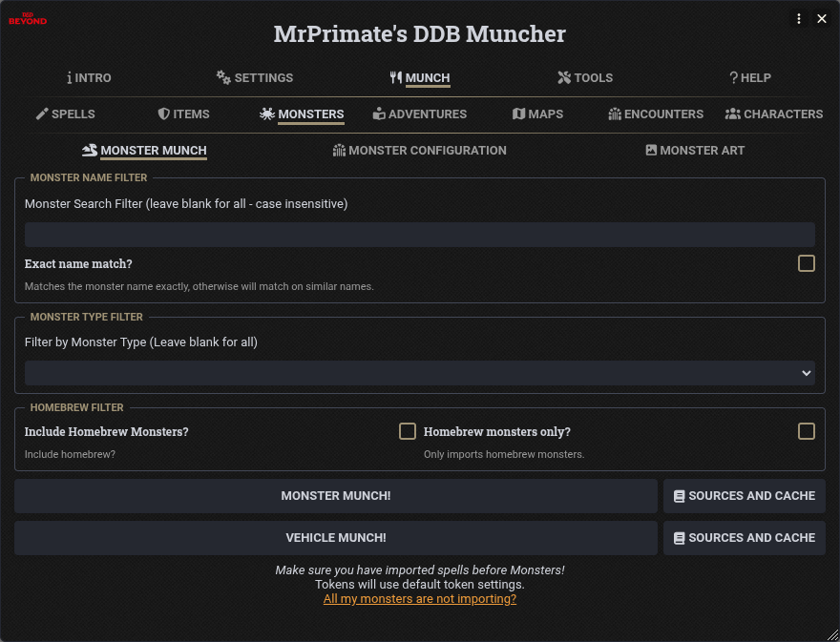Switch to the Monster Art tab
840x642 pixels.
click(695, 150)
